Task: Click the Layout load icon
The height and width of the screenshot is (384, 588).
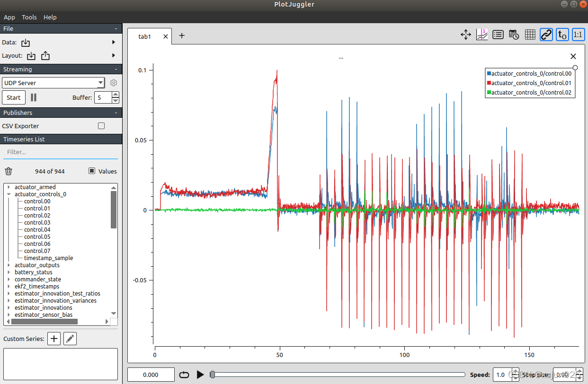Action: tap(31, 56)
